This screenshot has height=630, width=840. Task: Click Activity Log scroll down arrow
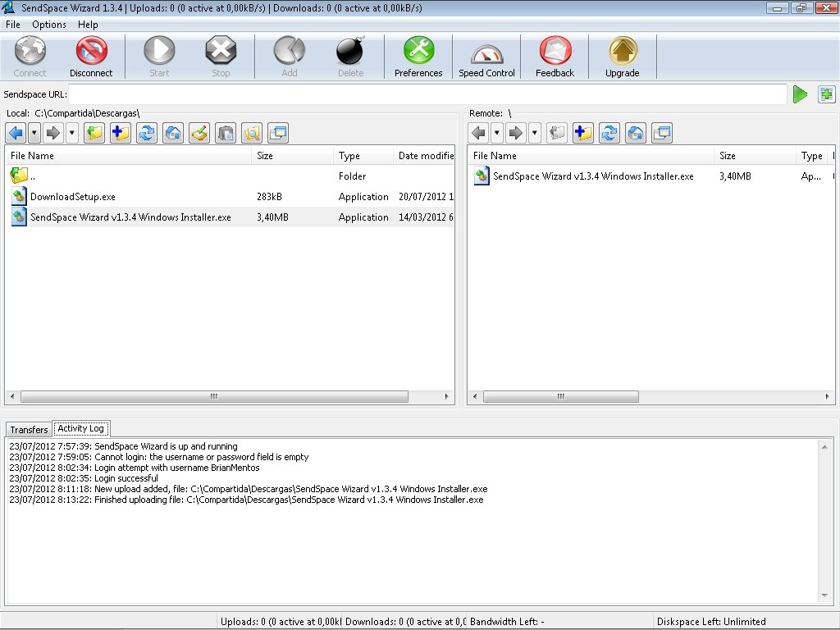[x=824, y=596]
